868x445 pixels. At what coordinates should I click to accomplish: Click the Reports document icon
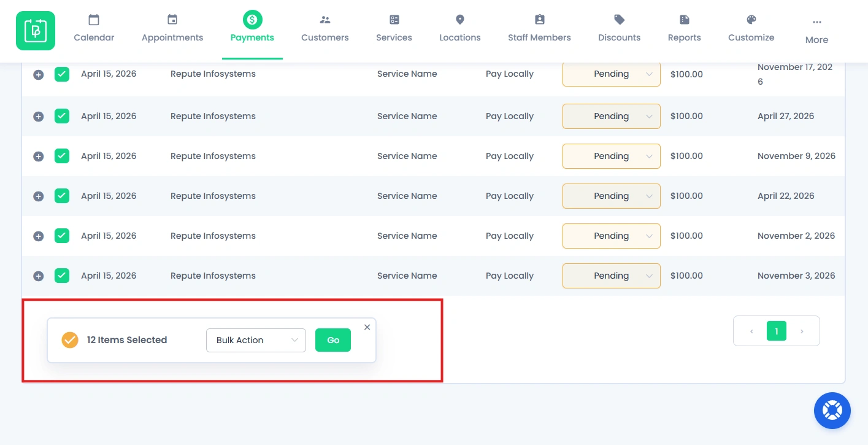click(685, 20)
